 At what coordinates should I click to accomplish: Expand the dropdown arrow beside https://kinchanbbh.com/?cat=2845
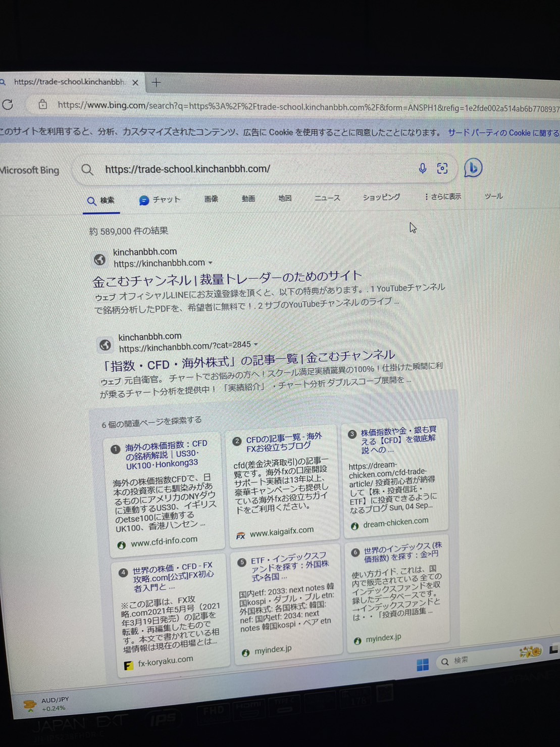tap(256, 344)
